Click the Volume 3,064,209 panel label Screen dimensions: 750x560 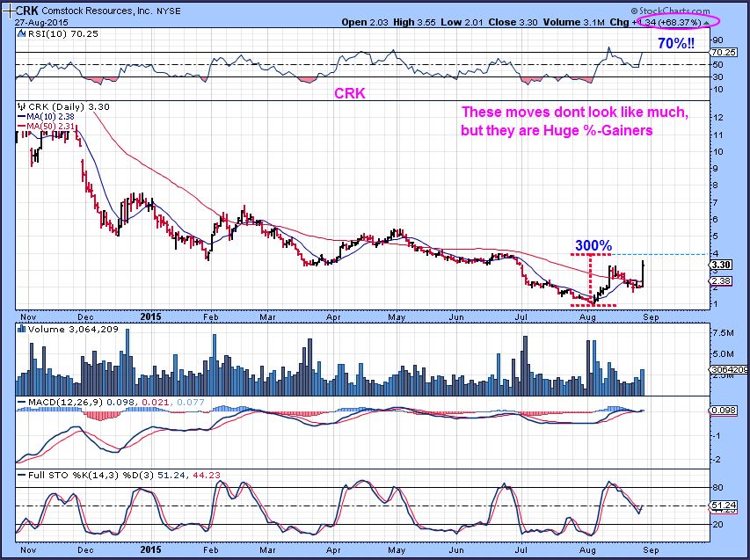coord(73,329)
